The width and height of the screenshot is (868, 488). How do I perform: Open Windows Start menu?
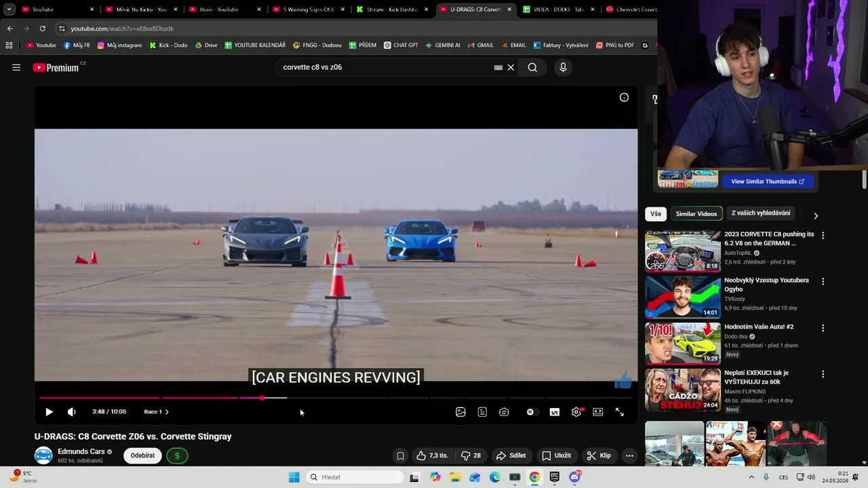294,477
